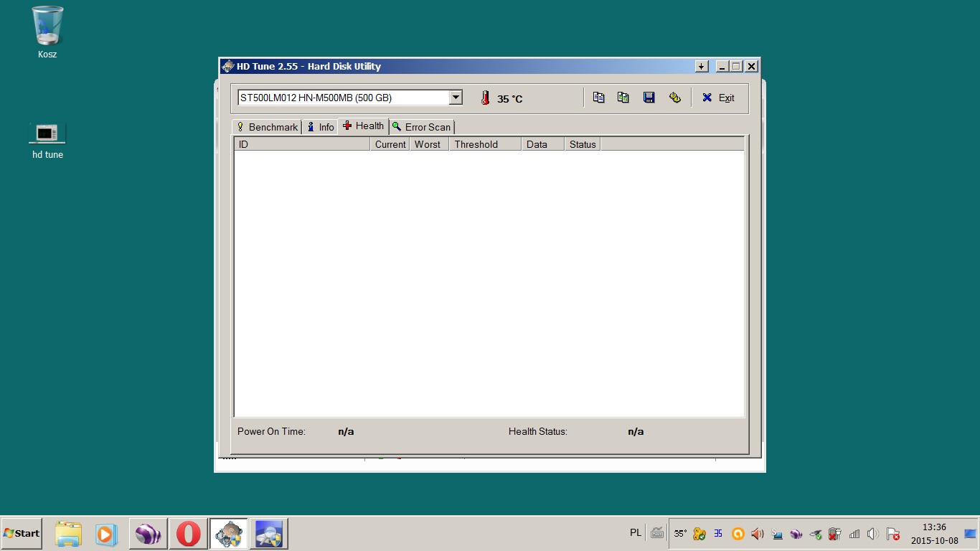Image resolution: width=980 pixels, height=551 pixels.
Task: Click the S laptop tray icon
Action: [x=776, y=534]
